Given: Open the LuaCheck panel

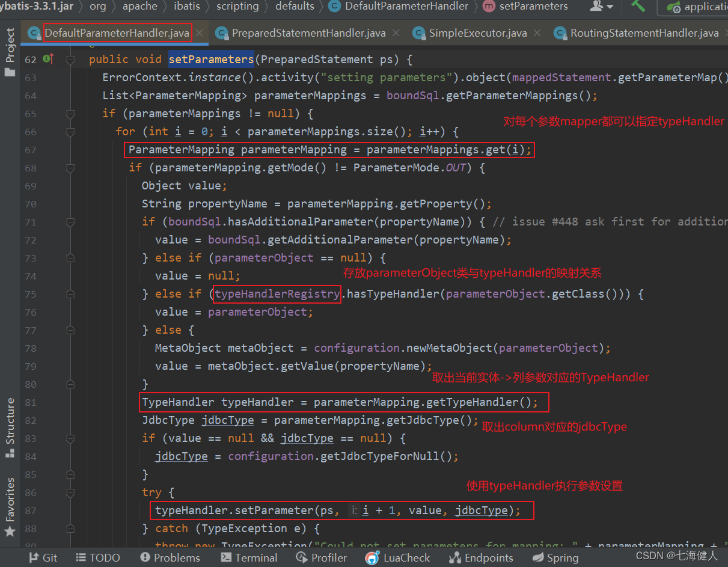Looking at the screenshot, I should 397,557.
